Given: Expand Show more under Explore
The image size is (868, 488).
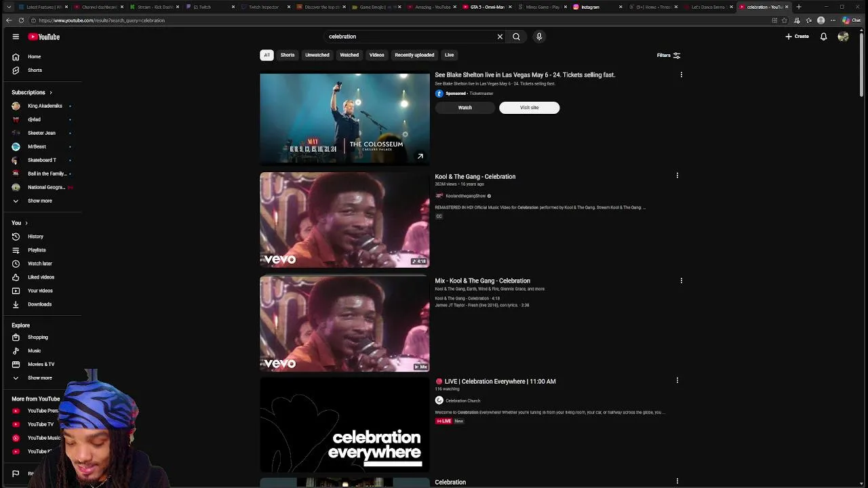Looking at the screenshot, I should tap(39, 378).
